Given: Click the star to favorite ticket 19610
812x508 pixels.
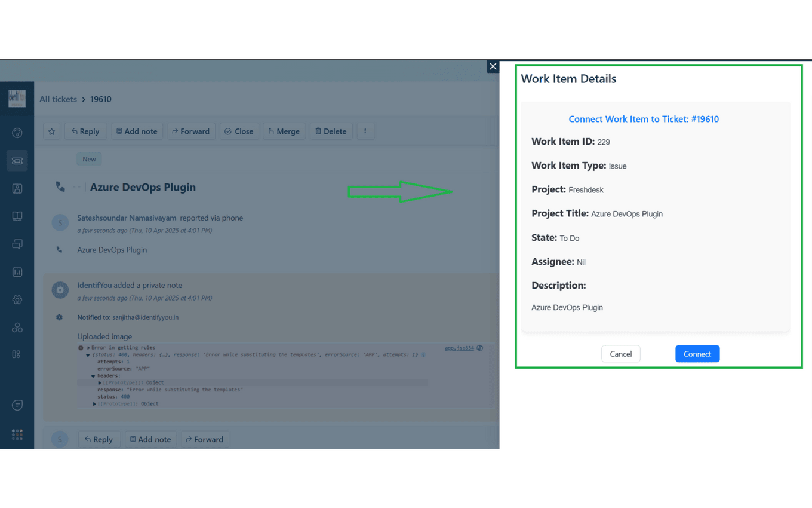Looking at the screenshot, I should coord(51,131).
